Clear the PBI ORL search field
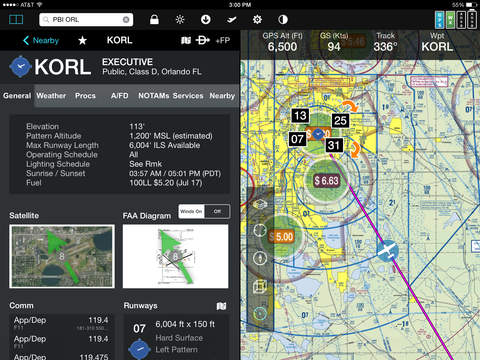The image size is (480, 360). point(126,20)
